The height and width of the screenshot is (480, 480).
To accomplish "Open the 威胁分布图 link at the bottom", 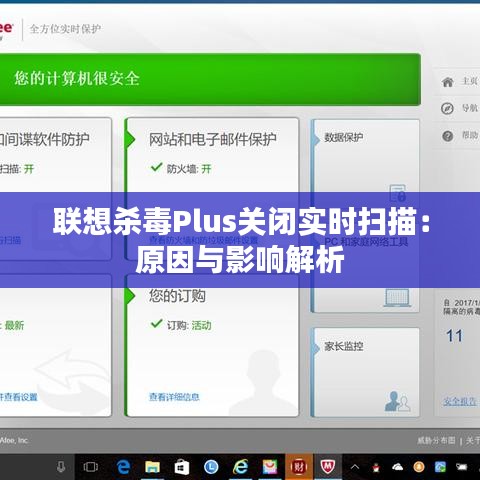I will click(436, 440).
